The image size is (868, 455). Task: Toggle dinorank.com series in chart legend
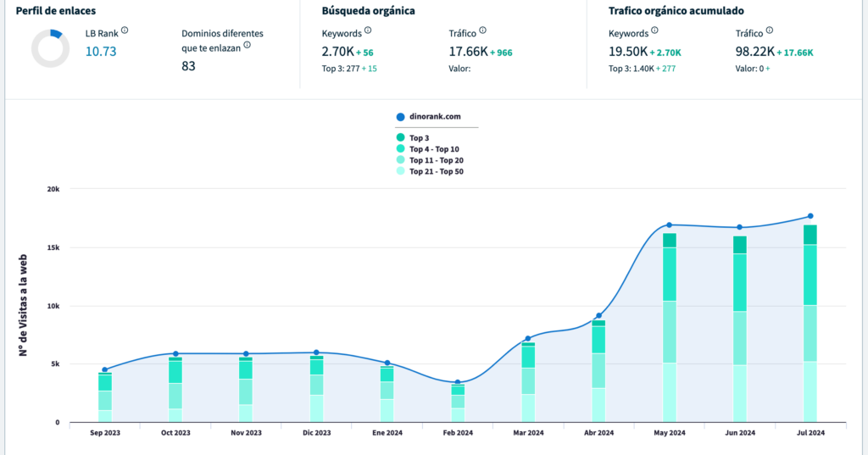point(428,117)
